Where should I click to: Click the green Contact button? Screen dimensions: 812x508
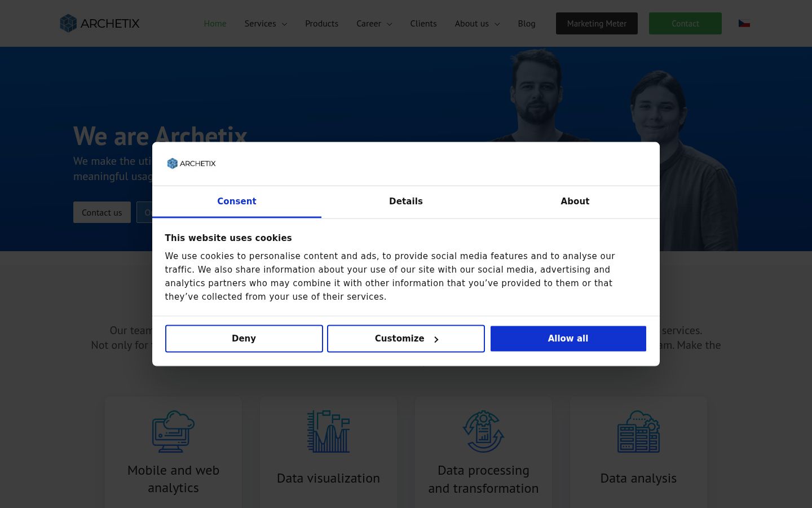(x=685, y=23)
